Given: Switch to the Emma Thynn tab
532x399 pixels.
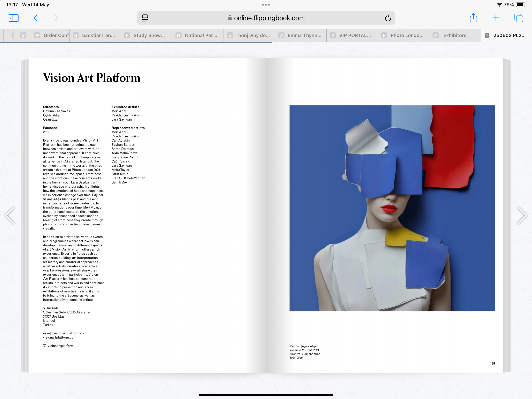Looking at the screenshot, I should coord(301,35).
